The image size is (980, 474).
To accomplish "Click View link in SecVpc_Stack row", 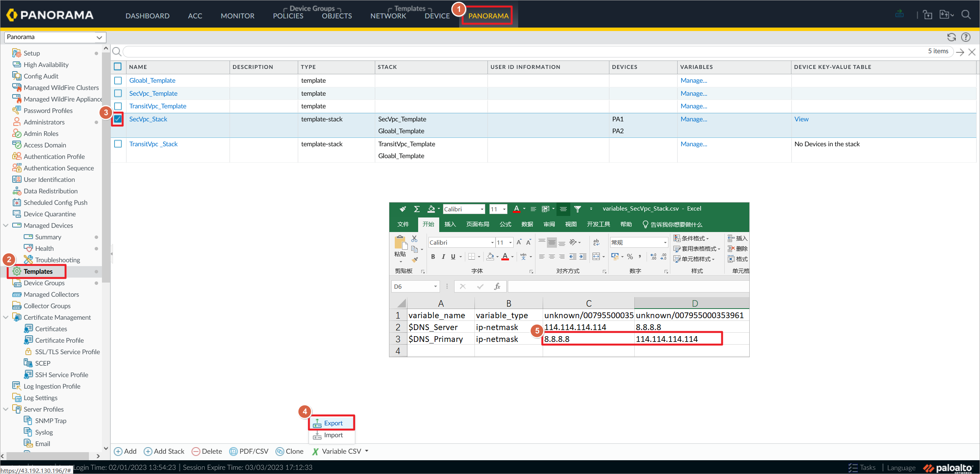I will pos(801,119).
